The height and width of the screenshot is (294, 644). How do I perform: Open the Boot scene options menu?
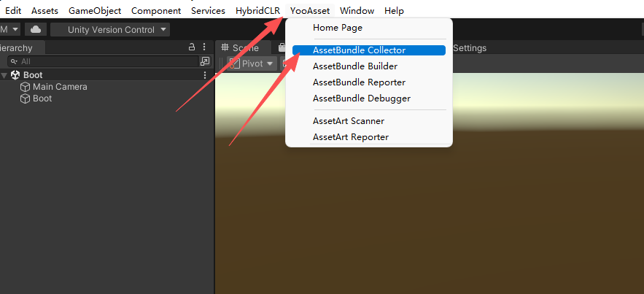(205, 75)
